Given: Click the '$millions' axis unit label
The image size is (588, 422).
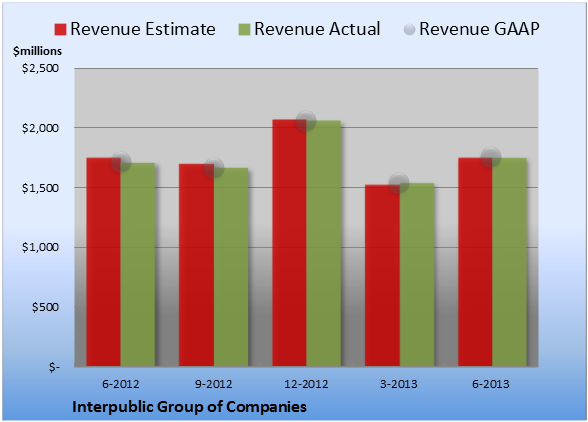Looking at the screenshot, I should click(x=37, y=51).
